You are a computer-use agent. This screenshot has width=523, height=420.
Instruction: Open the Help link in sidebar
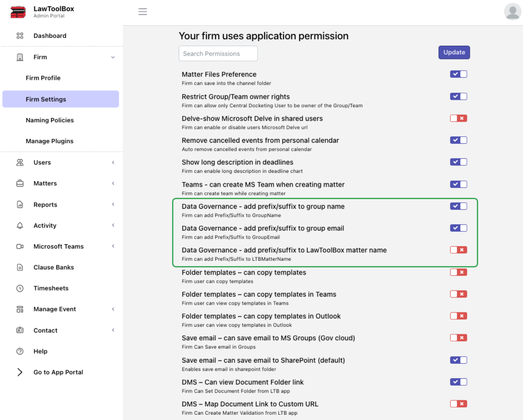tap(40, 351)
